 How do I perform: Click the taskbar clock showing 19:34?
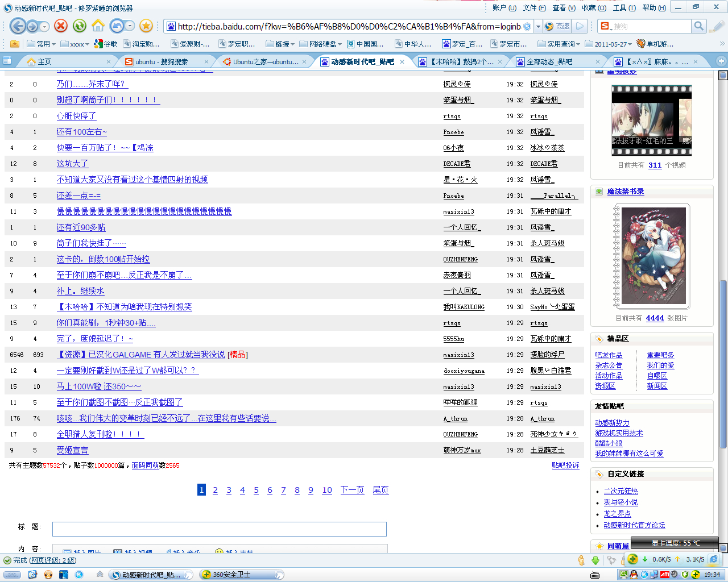(x=712, y=575)
